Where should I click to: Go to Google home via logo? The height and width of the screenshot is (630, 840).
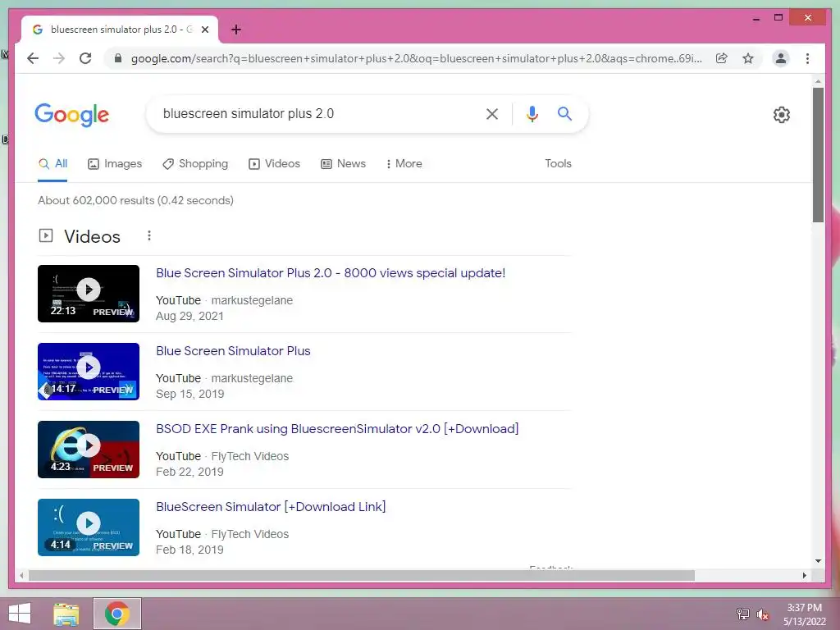72,115
